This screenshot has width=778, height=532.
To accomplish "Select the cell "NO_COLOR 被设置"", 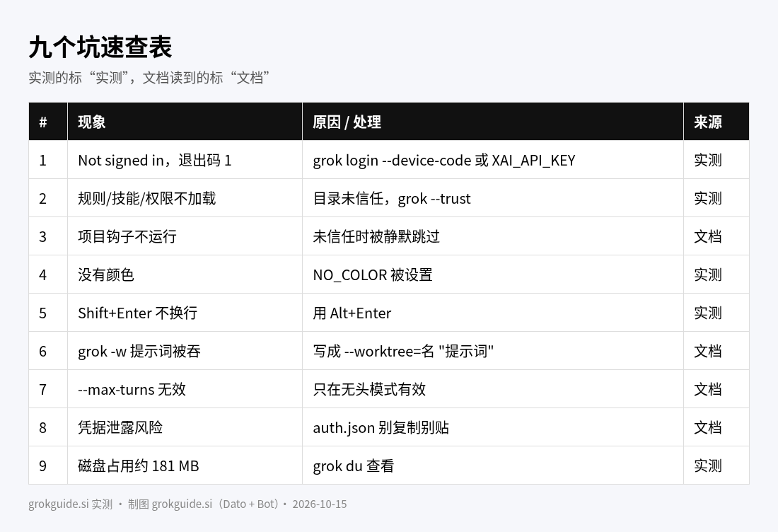I will click(493, 274).
